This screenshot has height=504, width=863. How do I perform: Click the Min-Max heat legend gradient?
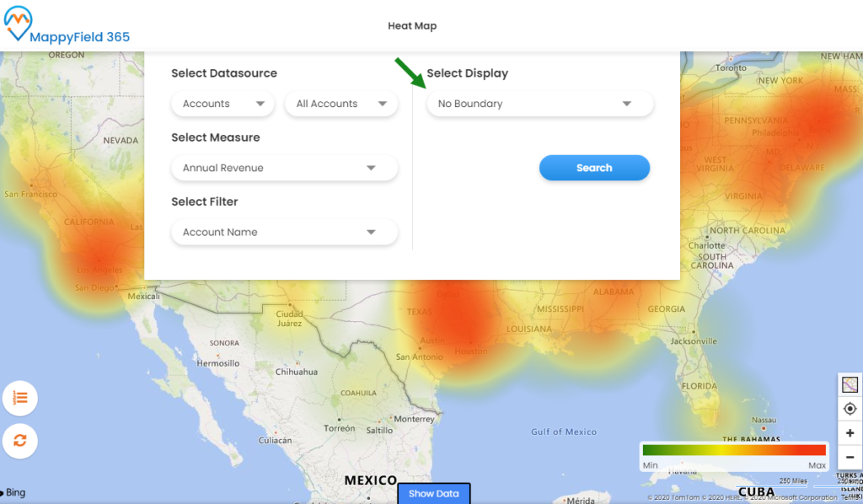point(733,449)
